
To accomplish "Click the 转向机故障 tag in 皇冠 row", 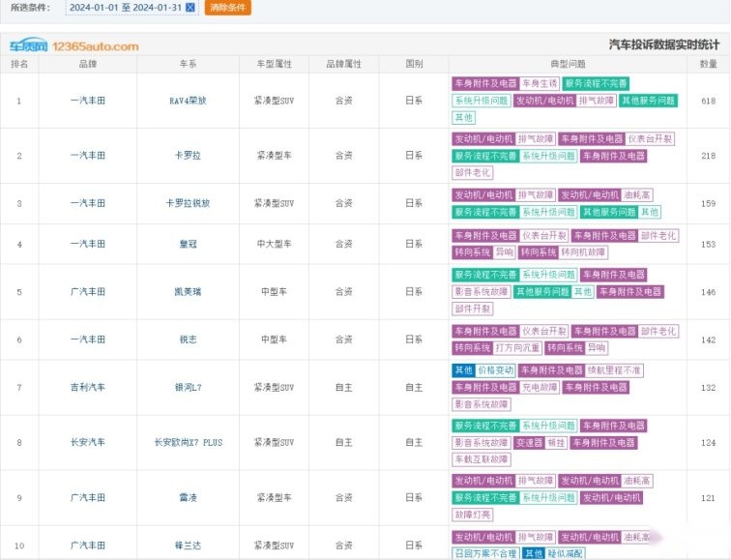I will pos(583,252).
